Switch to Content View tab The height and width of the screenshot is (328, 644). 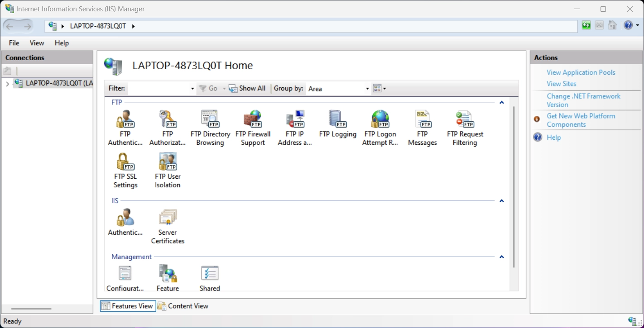coord(183,306)
